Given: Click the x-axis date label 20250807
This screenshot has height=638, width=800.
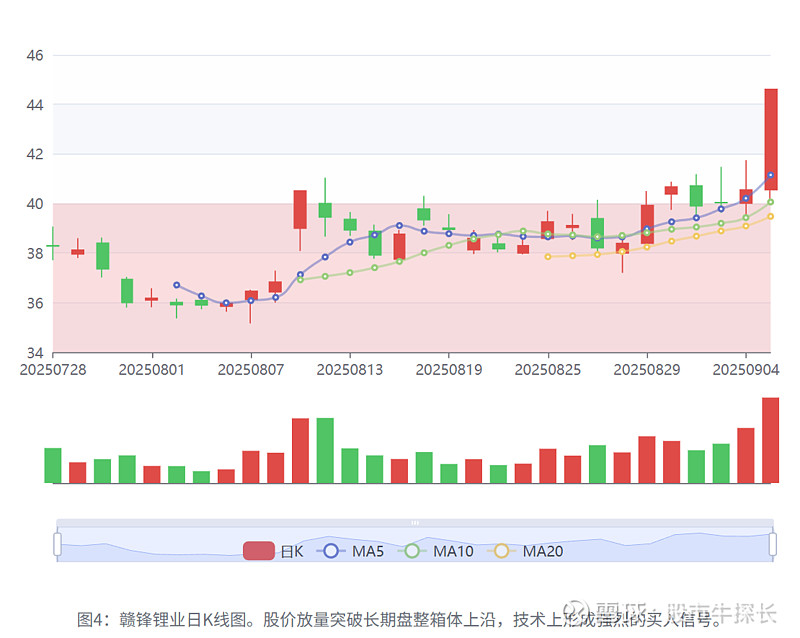Looking at the screenshot, I should pyautogui.click(x=251, y=370).
